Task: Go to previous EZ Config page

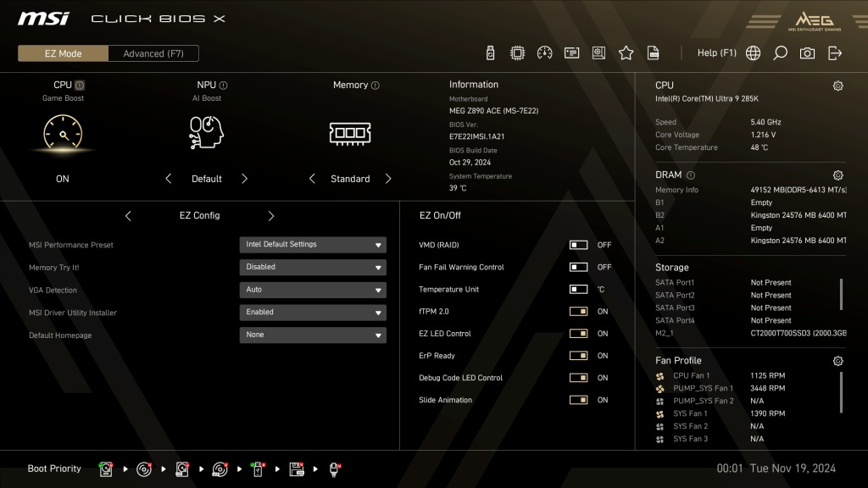Action: click(x=128, y=216)
